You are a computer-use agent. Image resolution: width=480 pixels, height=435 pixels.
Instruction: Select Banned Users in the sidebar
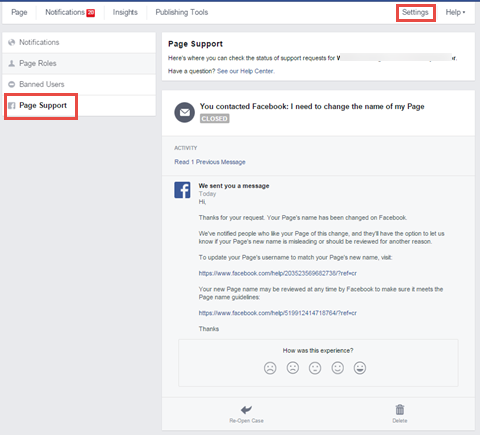(79, 84)
